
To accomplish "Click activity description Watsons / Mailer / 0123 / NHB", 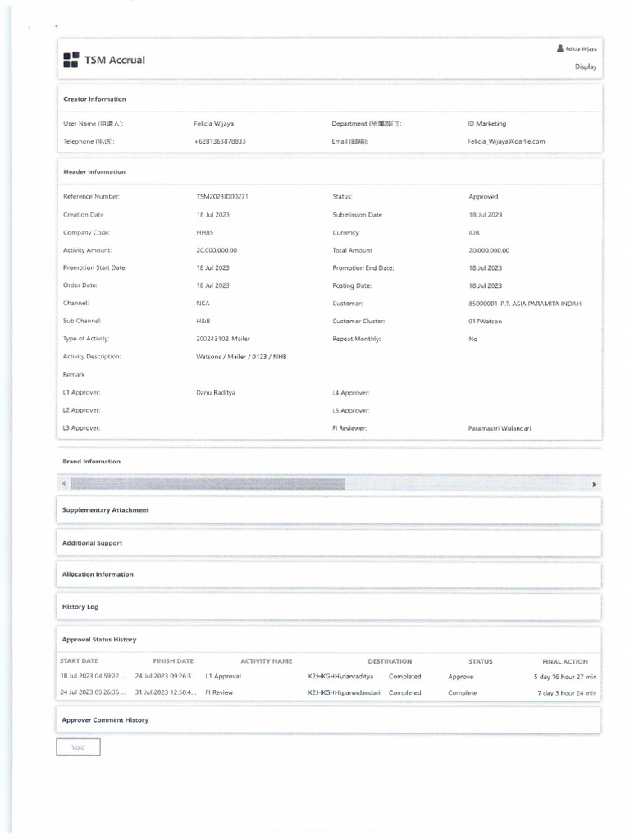I will pyautogui.click(x=241, y=357).
